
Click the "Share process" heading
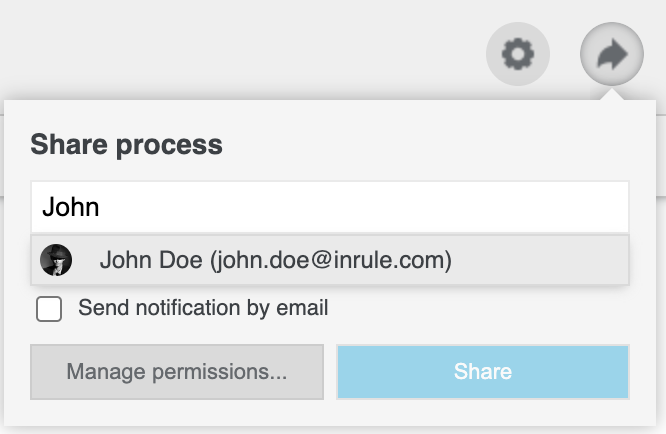click(x=126, y=145)
